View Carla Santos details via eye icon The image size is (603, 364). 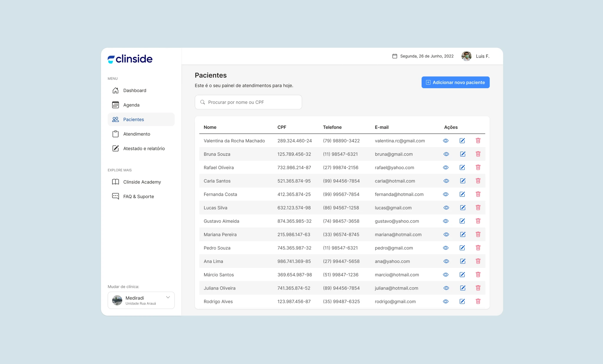point(446,181)
